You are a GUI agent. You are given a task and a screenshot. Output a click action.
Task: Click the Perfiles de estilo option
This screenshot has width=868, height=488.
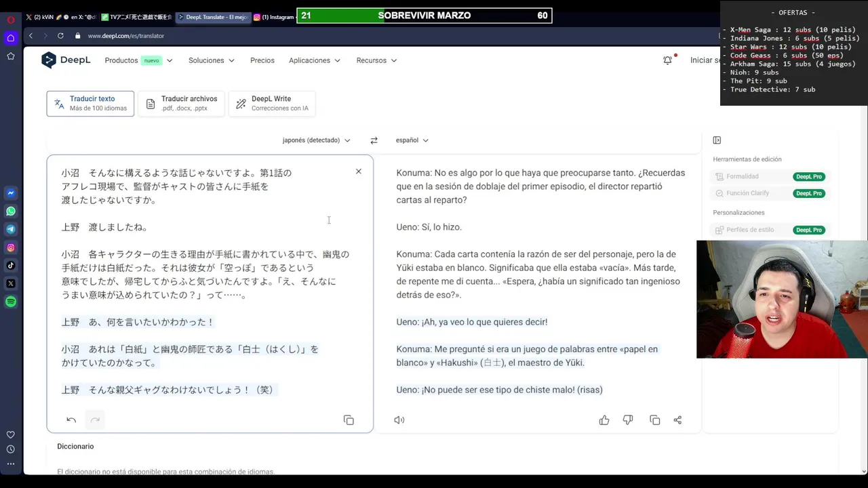coord(745,230)
